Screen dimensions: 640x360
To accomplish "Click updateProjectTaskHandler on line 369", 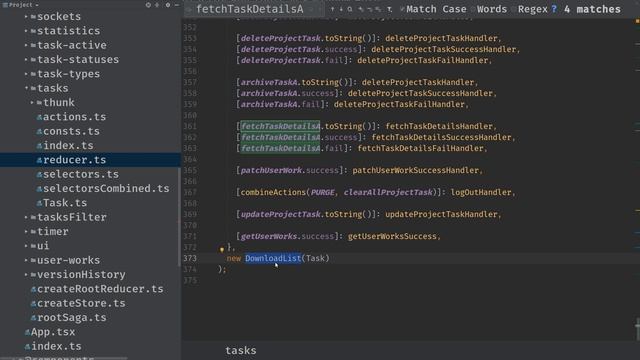I will click(x=441, y=214).
